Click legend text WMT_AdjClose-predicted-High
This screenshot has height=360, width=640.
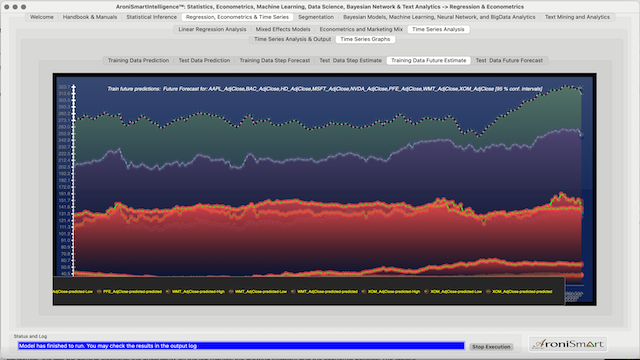coord(198,291)
